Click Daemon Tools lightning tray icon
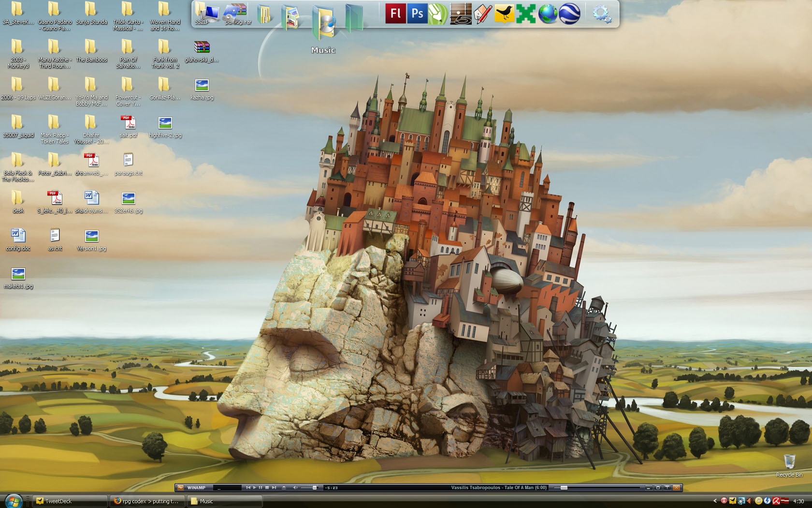The height and width of the screenshot is (508, 812). point(767,501)
